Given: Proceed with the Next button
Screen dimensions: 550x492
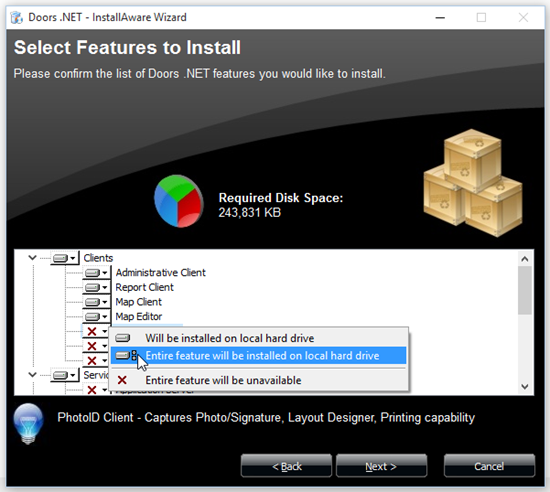Looking at the screenshot, I should pos(381,466).
